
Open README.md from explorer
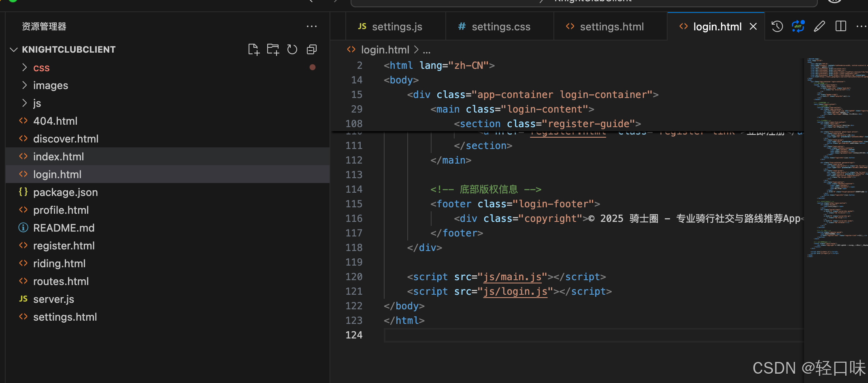point(168,228)
